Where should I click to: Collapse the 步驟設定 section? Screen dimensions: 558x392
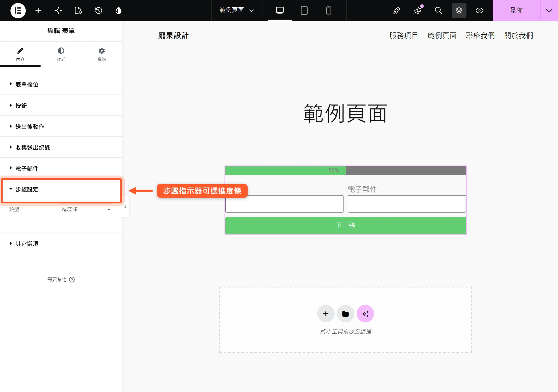tap(61, 189)
